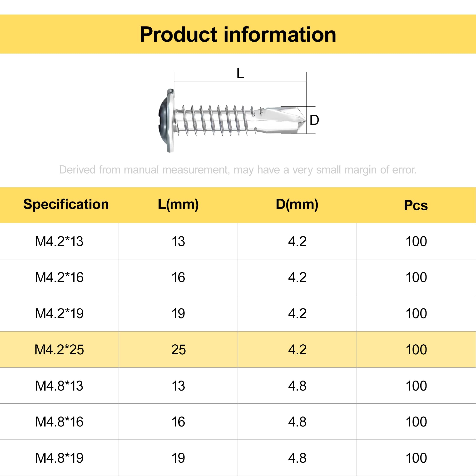Image resolution: width=476 pixels, height=476 pixels.
Task: Click the M4.2*16 specification cell
Action: point(59,277)
